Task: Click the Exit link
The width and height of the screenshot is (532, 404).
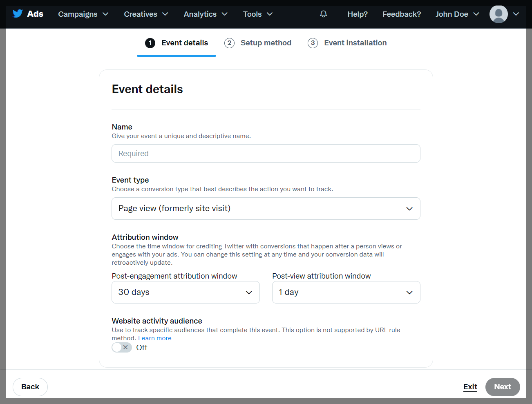Action: click(470, 387)
